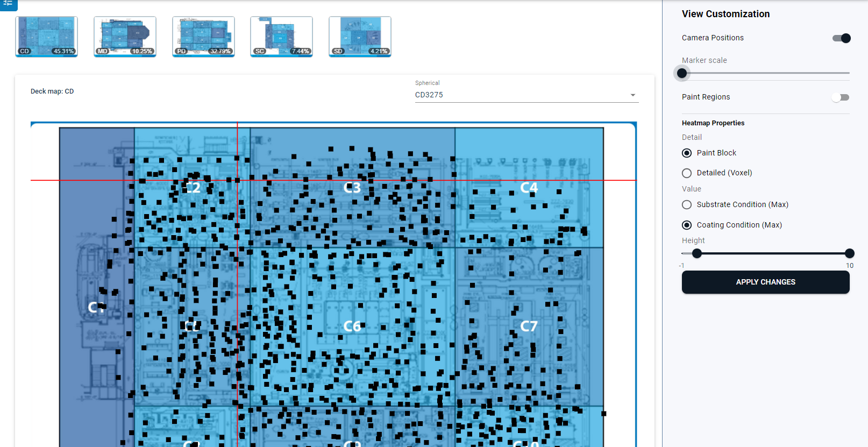
Task: Choose the SD deck thumbnail
Action: 360,36
